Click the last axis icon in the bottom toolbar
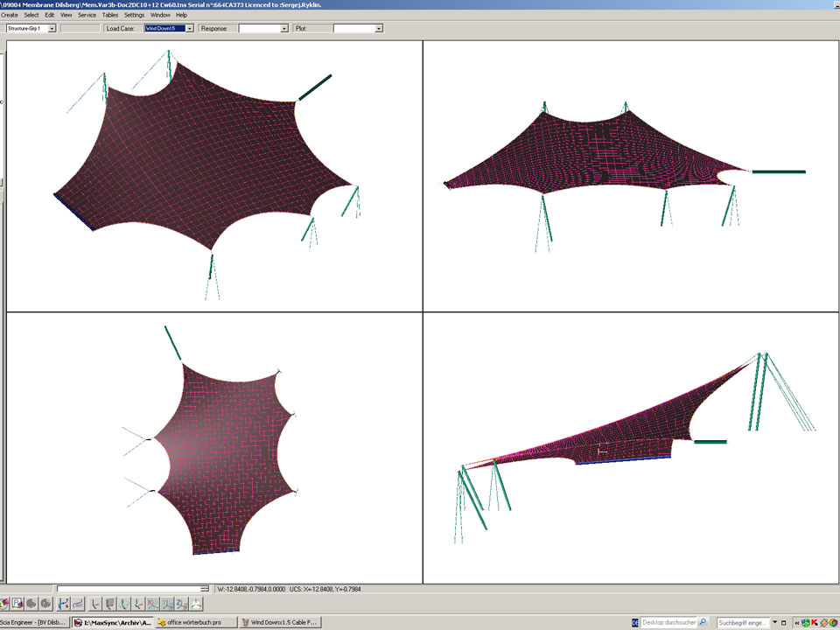Viewport: 840px width, 630px height. pyautogui.click(x=196, y=603)
